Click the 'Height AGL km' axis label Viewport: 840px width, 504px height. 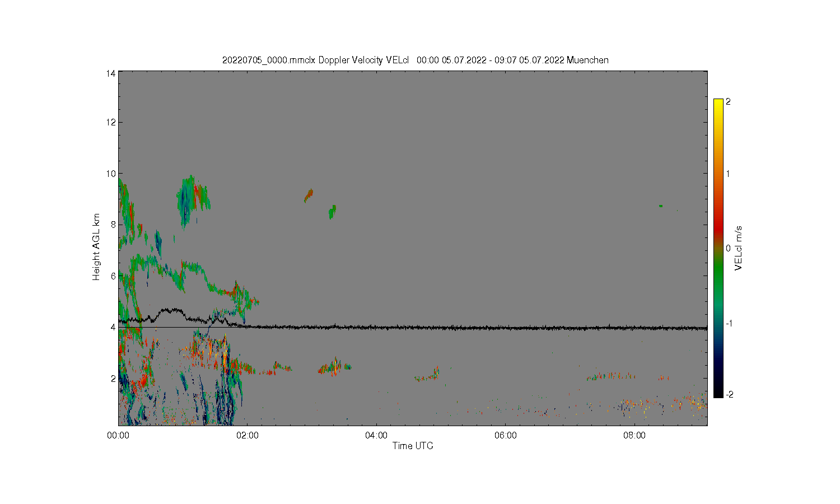[x=96, y=247]
